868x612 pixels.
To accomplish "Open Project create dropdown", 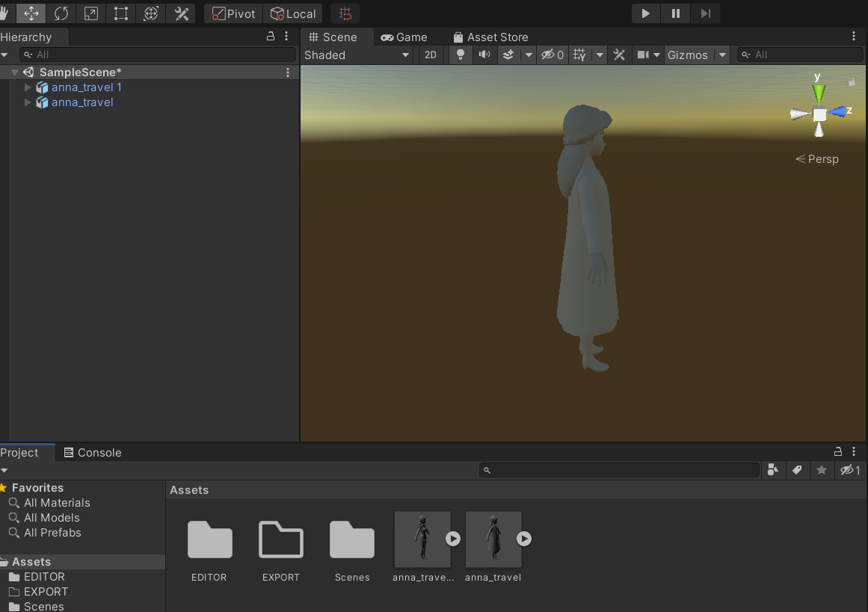I will [4, 470].
